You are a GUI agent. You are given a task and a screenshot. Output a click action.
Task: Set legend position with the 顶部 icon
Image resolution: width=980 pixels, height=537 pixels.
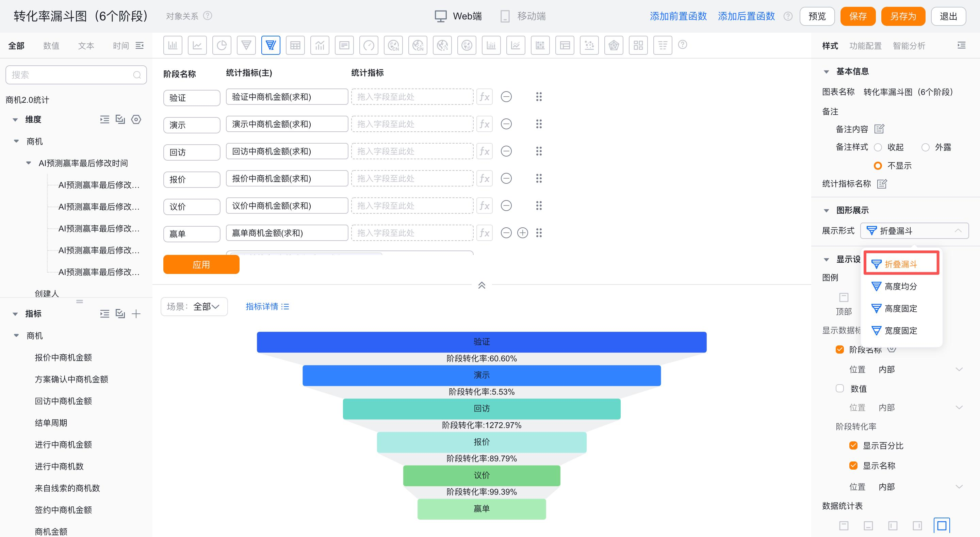844,297
